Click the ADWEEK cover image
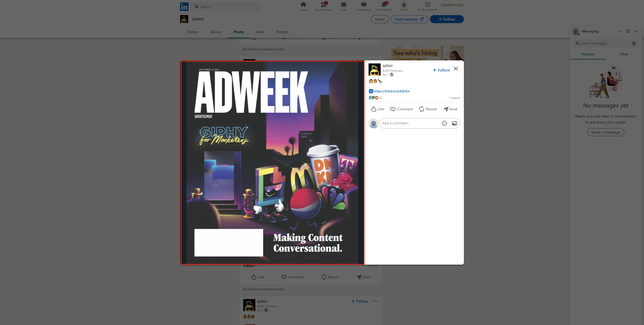644x325 pixels. point(272,163)
